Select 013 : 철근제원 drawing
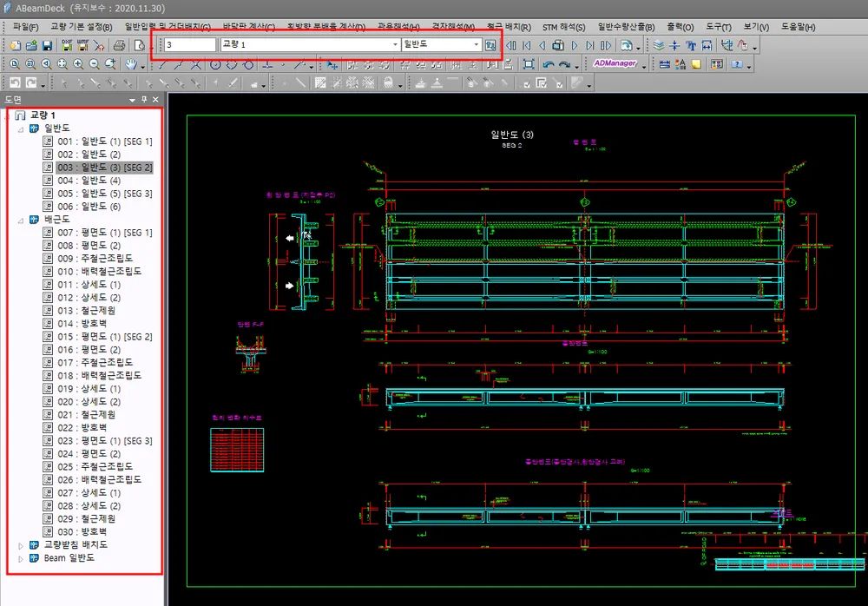 point(86,311)
